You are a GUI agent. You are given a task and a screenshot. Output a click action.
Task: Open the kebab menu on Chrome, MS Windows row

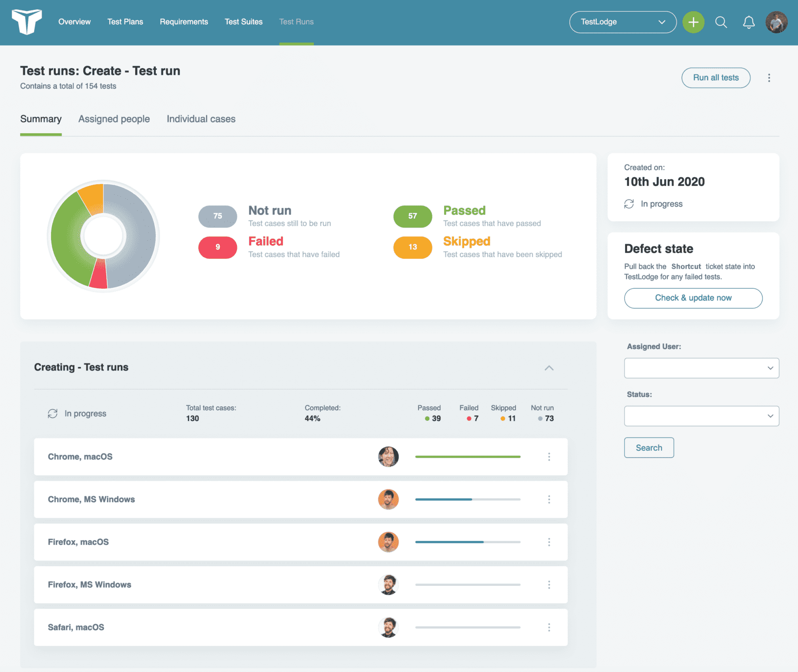[x=549, y=499]
